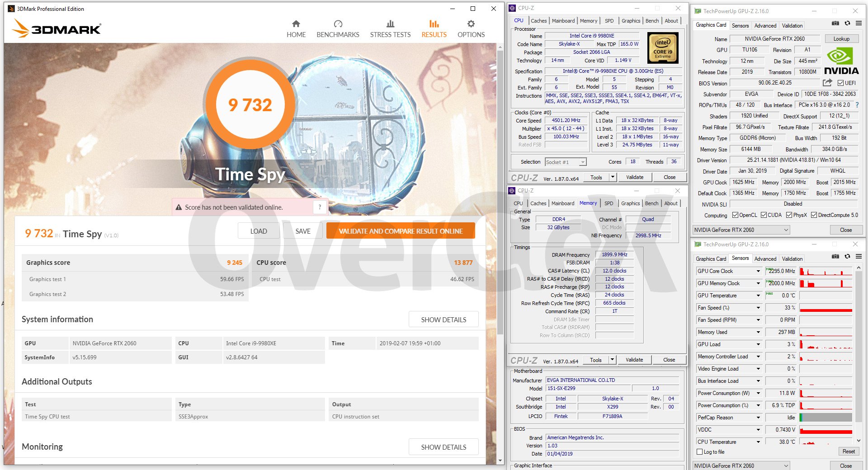This screenshot has height=470, width=868.
Task: Open GPU Memory Clock sensor dropdown
Action: point(758,283)
